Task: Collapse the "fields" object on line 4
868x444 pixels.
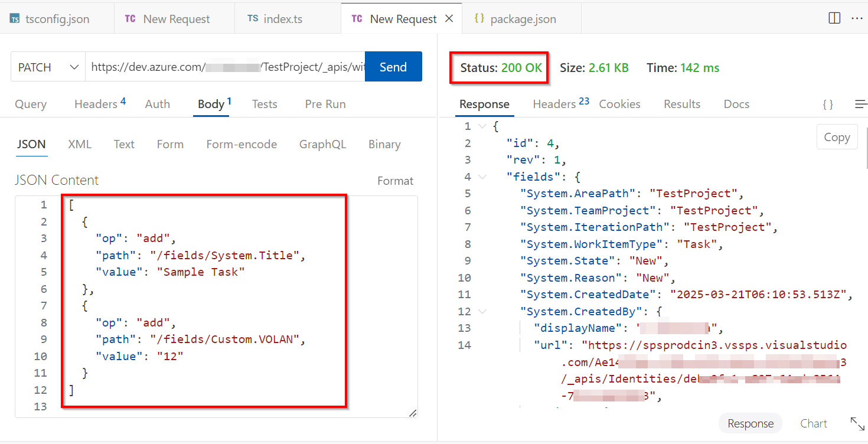Action: pyautogui.click(x=482, y=177)
